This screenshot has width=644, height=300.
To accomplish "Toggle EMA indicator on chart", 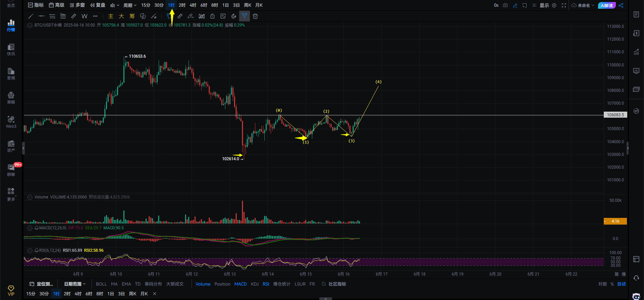I will (x=126, y=284).
